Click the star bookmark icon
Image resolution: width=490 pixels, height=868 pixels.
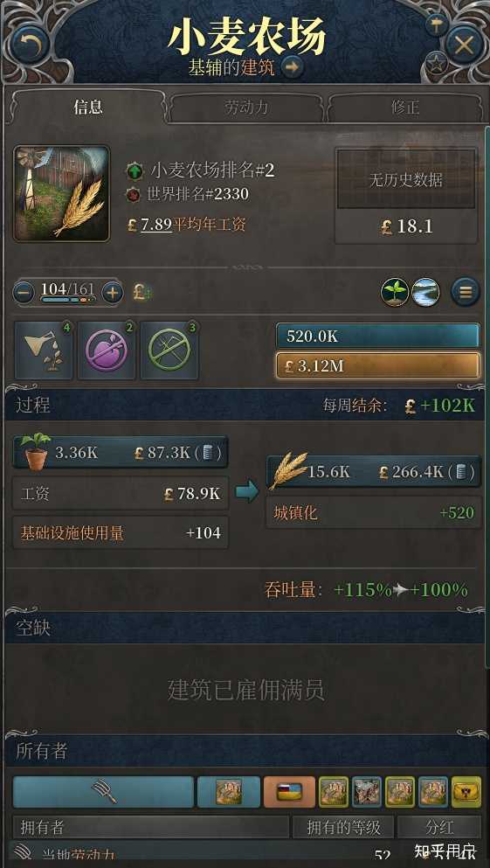coord(437,64)
